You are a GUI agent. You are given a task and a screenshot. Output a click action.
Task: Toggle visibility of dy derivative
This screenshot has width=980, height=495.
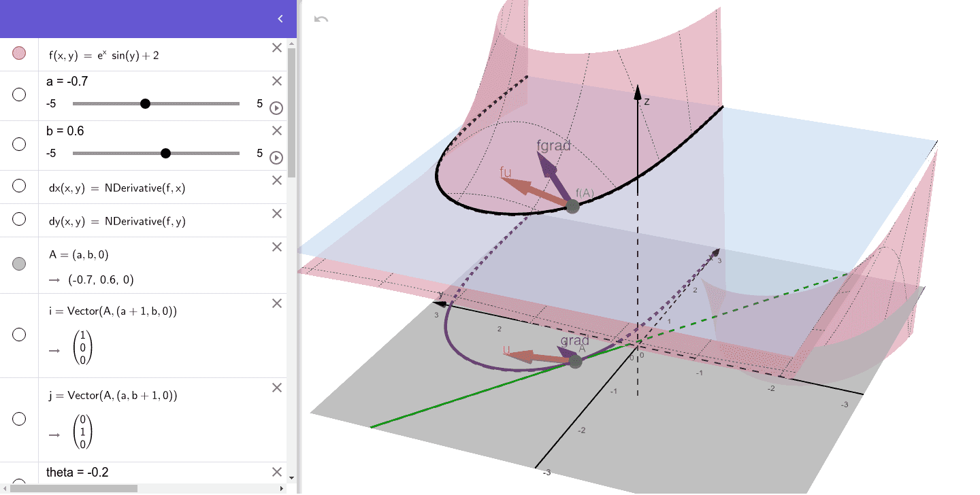pos(18,219)
